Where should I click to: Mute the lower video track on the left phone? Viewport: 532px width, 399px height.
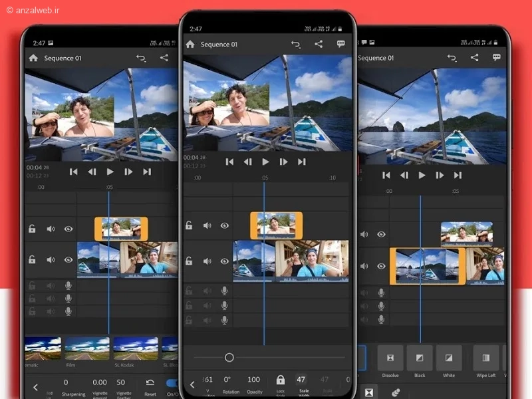(51, 260)
